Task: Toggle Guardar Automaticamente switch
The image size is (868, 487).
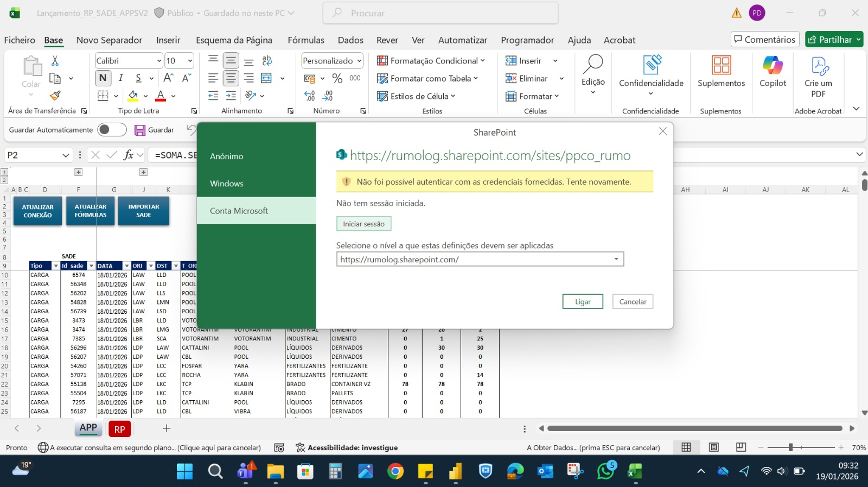Action: coord(112,130)
